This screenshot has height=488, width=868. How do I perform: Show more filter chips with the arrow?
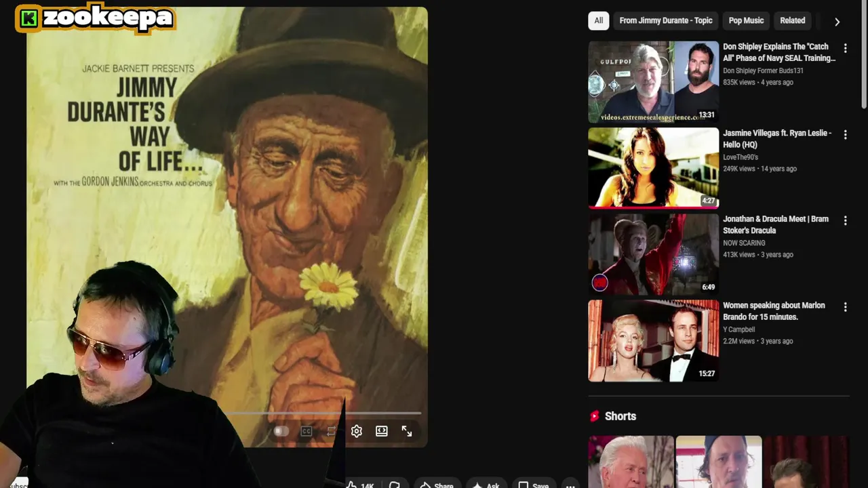(x=837, y=22)
